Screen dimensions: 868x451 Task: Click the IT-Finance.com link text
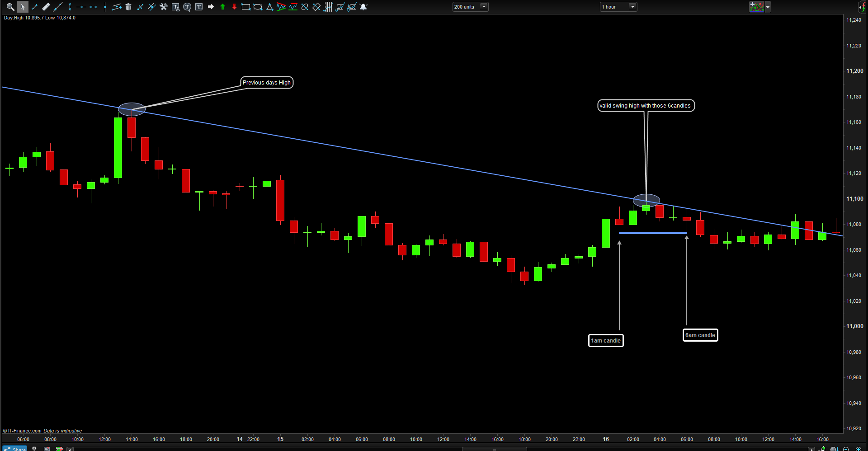[x=25, y=431]
